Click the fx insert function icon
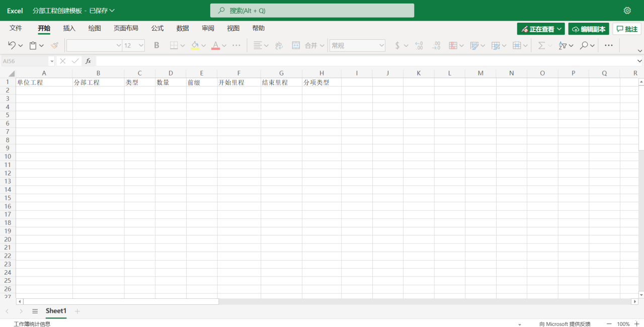644x327 pixels. click(x=88, y=61)
